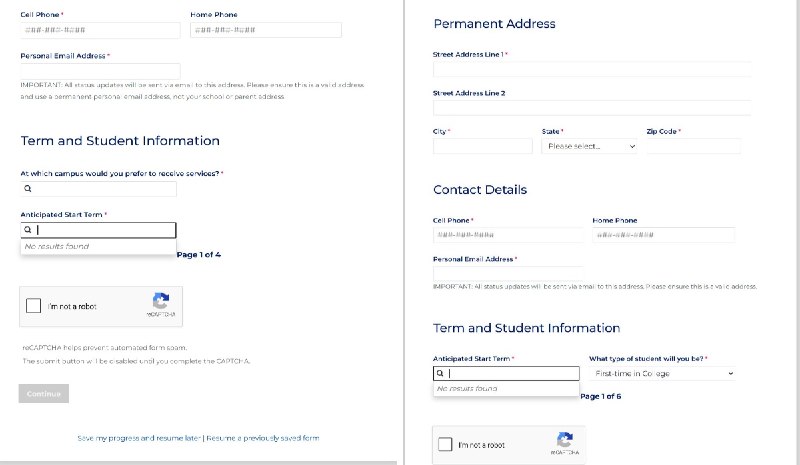Click the Zip Code input field
This screenshot has height=465, width=800.
693,146
